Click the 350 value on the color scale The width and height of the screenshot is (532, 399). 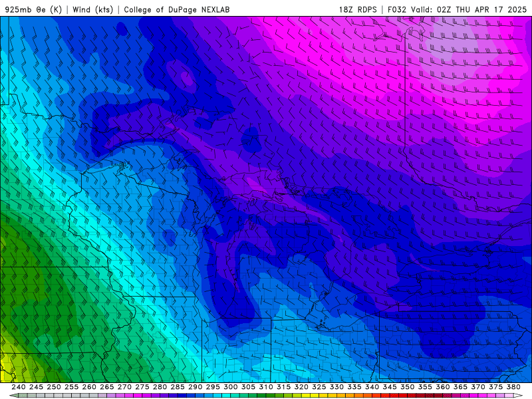[x=407, y=387]
